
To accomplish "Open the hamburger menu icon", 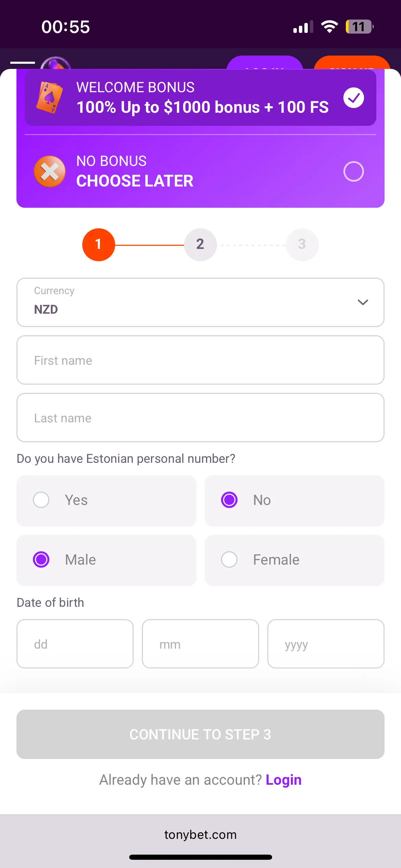I will coord(23,63).
